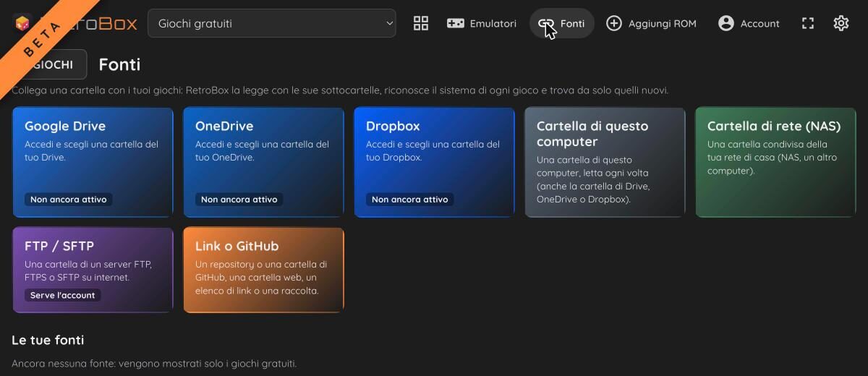The image size is (868, 376).
Task: Open the game library grid view icon
Action: (x=421, y=23)
